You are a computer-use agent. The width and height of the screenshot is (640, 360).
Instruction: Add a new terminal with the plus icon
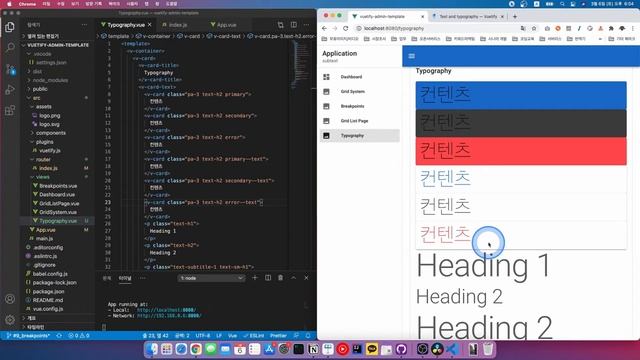tap(255, 278)
